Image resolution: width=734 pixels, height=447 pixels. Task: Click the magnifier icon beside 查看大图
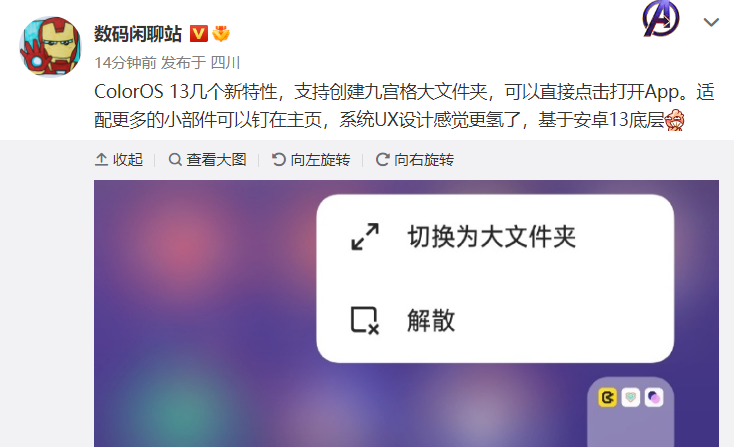coord(175,160)
